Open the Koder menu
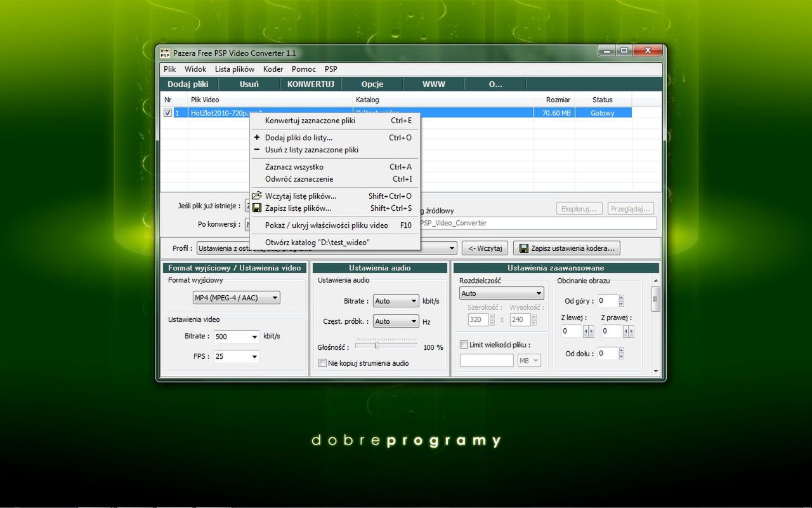812x508 pixels. coord(273,69)
